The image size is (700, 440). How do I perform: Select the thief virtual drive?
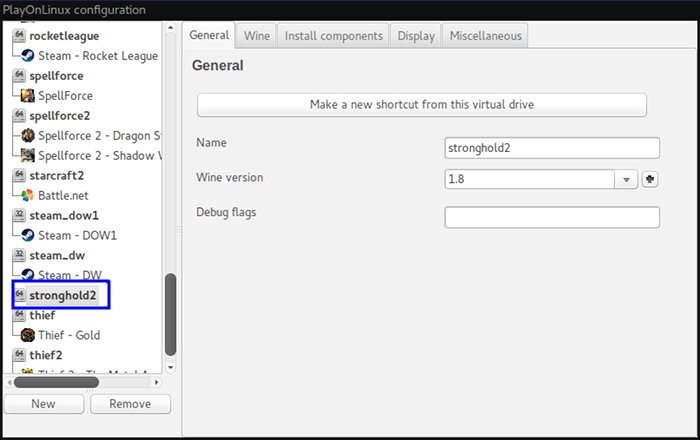42,315
